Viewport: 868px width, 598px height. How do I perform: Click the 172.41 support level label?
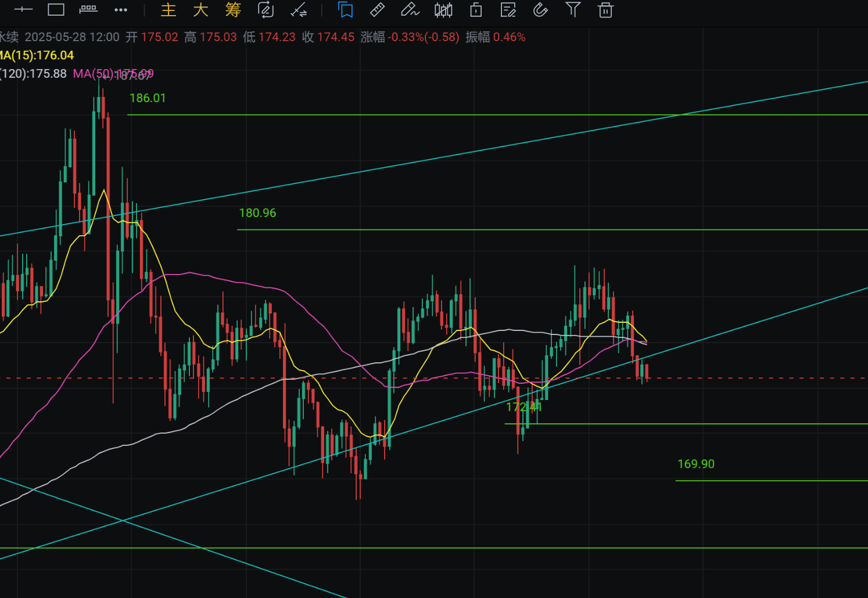524,407
